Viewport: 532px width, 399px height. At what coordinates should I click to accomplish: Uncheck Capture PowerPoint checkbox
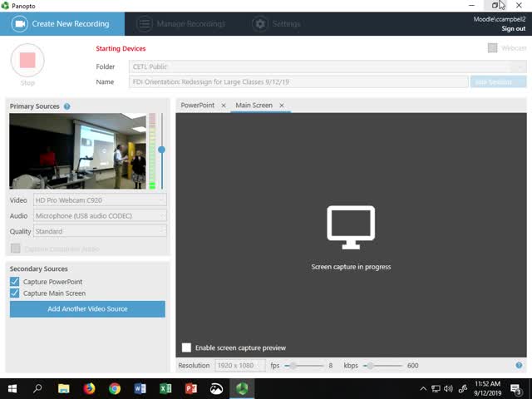(x=15, y=282)
